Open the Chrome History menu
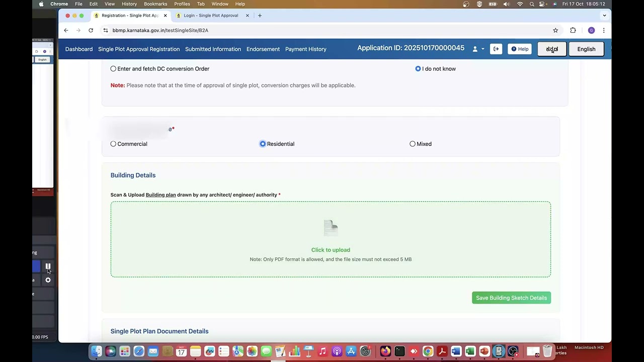Screen dimensions: 644x362 [129, 4]
